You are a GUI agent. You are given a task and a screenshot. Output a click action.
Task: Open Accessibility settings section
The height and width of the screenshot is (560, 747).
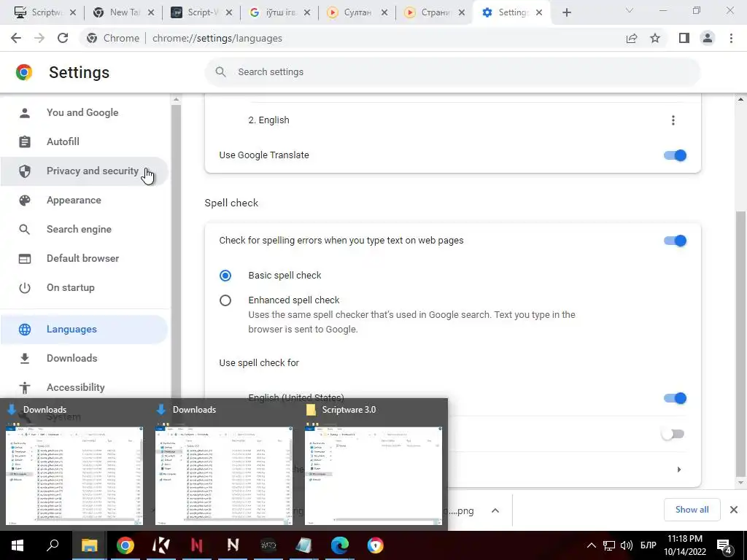(84, 387)
